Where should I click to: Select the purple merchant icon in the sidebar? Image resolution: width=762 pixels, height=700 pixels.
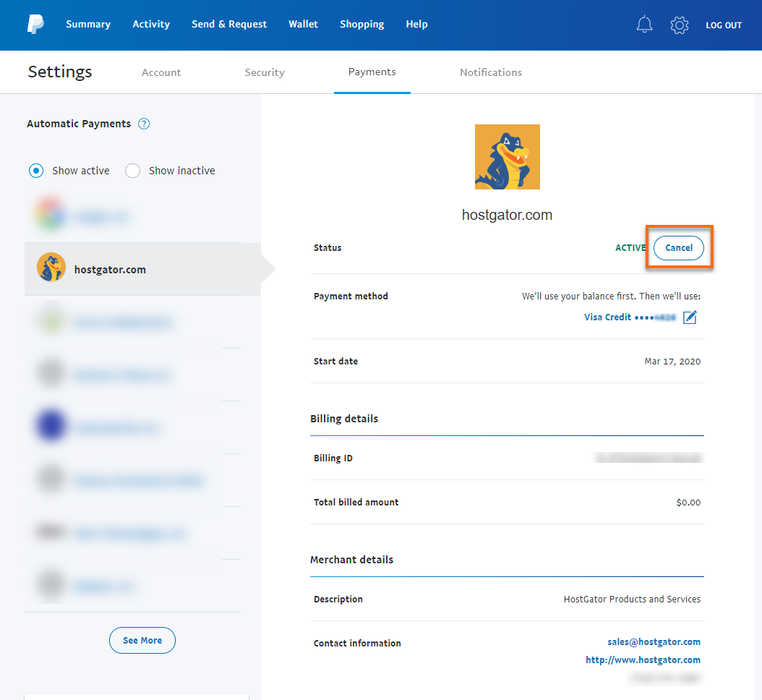click(51, 427)
